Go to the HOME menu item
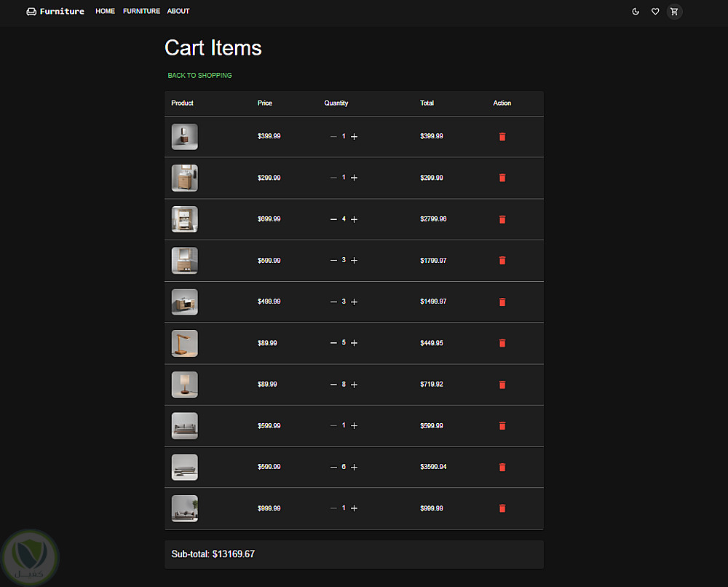This screenshot has height=587, width=728. pyautogui.click(x=106, y=12)
